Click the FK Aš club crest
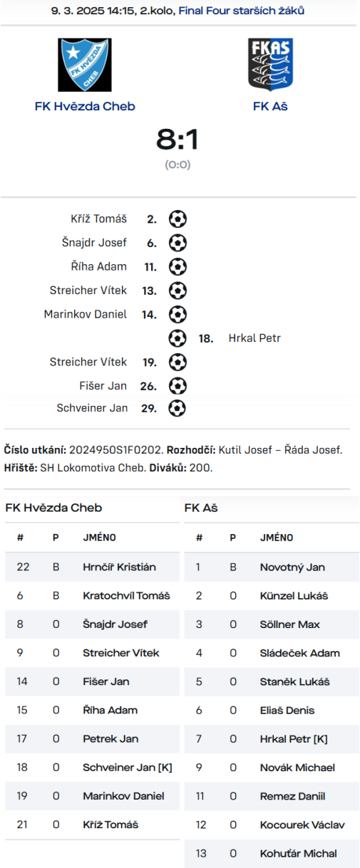Viewport: 360px width, 868px height. click(270, 65)
